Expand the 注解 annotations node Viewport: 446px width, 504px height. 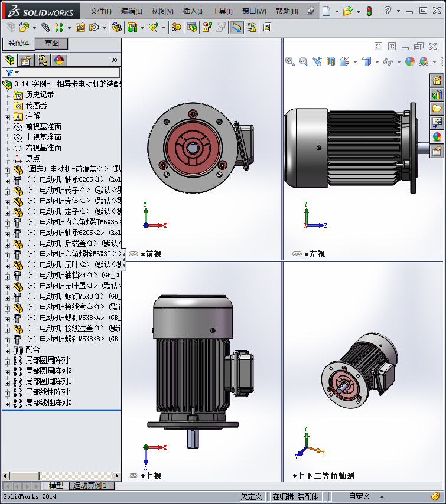7,117
